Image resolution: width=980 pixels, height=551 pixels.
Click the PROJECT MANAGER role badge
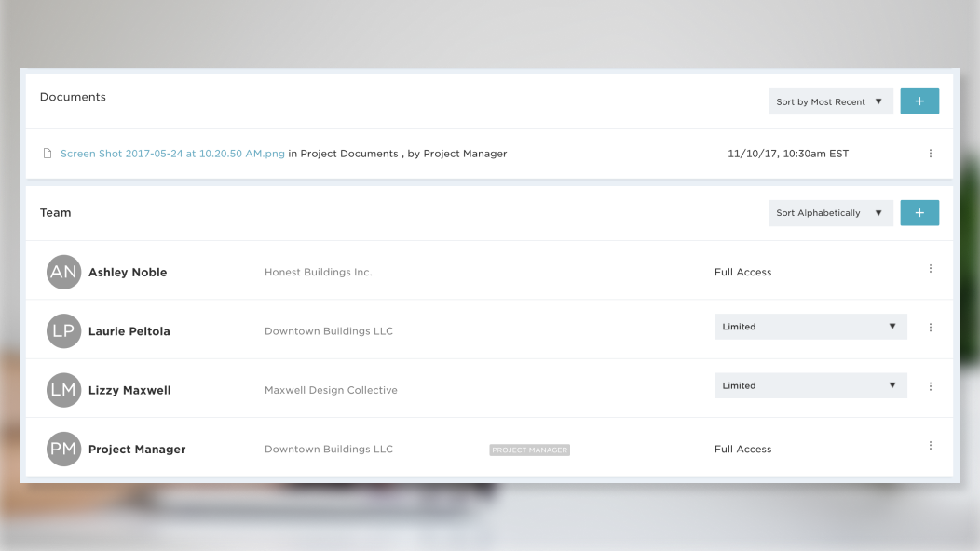pos(529,450)
